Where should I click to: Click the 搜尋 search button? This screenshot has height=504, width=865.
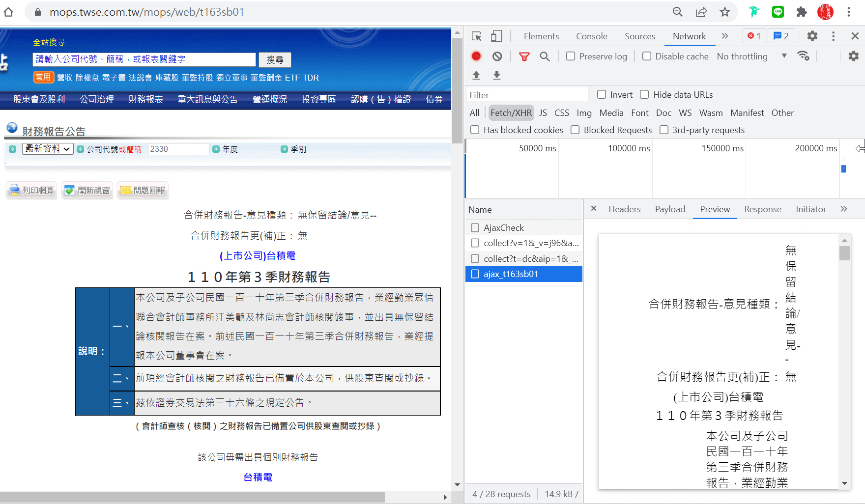coord(275,59)
